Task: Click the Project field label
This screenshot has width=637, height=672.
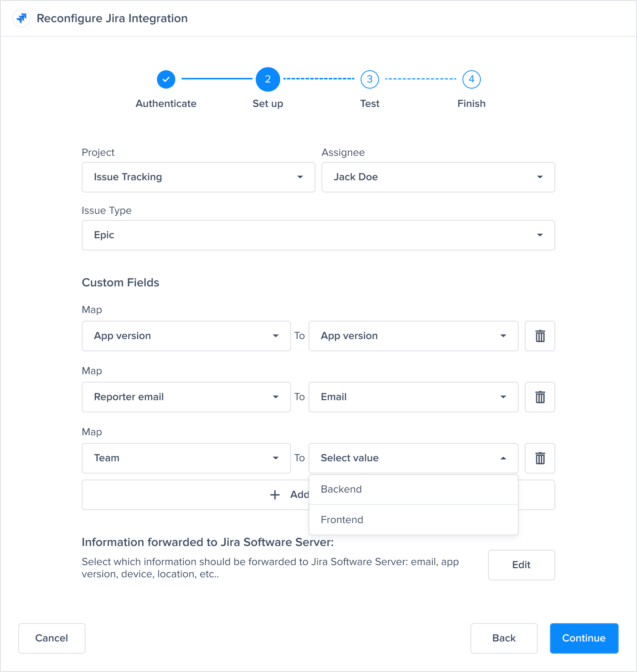Action: point(98,153)
